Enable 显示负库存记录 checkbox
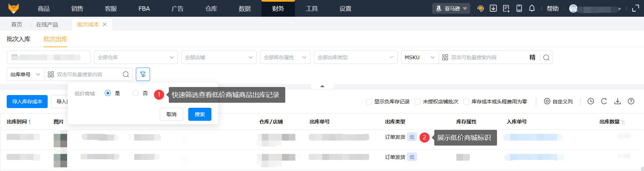This screenshot has width=644, height=171. coord(369,102)
